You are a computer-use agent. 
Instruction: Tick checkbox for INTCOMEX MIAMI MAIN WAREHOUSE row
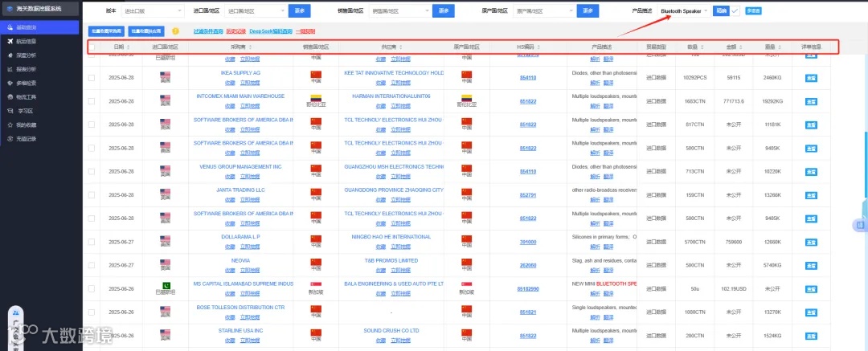click(x=92, y=101)
